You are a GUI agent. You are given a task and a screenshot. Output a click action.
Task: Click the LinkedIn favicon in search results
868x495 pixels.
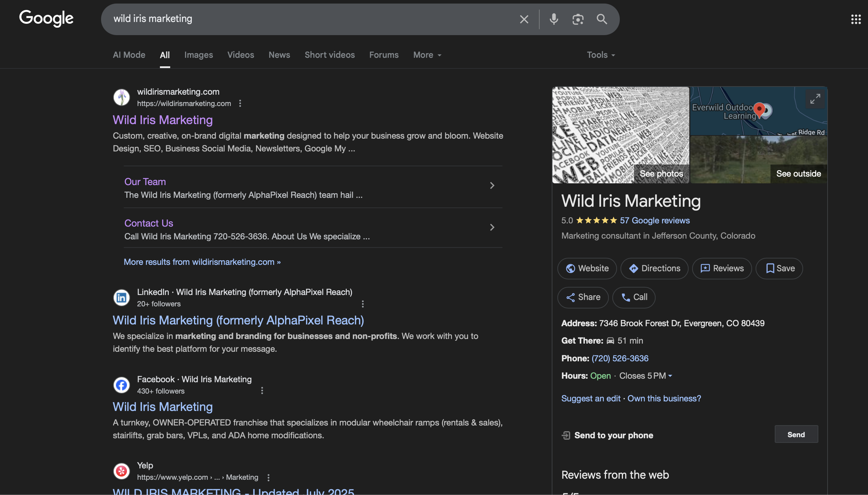coord(121,297)
